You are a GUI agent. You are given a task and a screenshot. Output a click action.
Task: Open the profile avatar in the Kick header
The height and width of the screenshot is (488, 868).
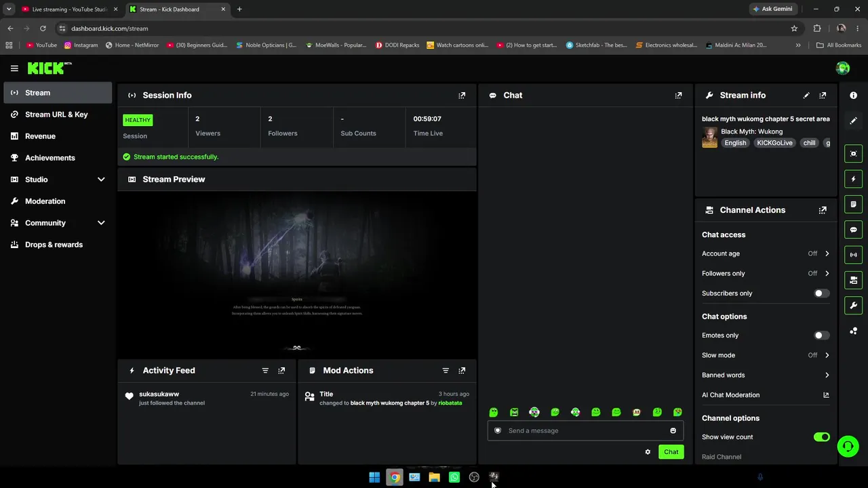click(x=843, y=68)
